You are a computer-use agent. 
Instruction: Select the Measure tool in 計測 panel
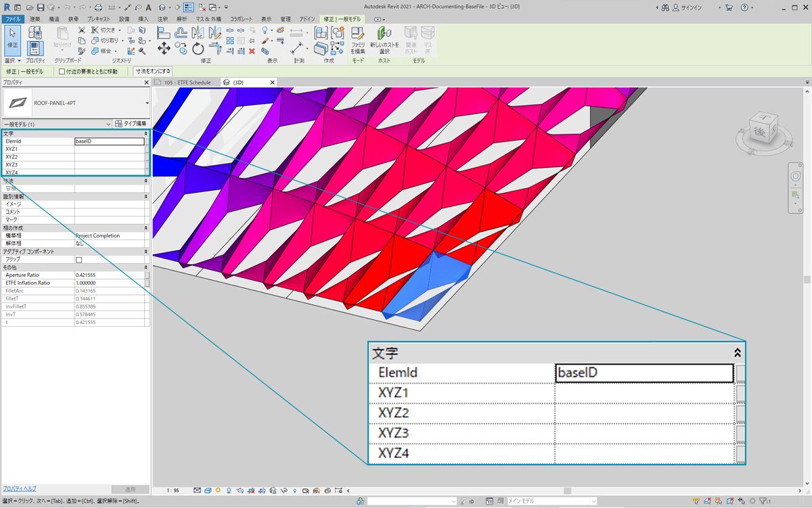pos(297,49)
